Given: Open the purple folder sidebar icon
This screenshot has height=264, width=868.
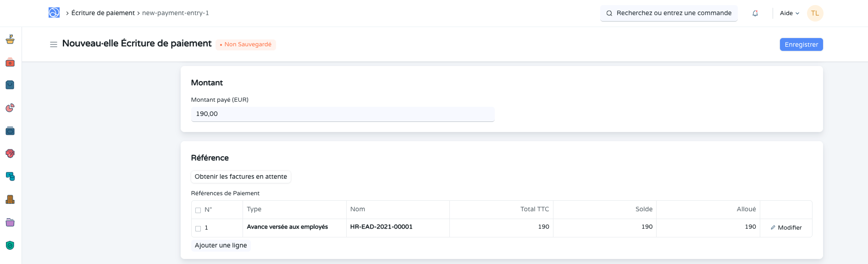Looking at the screenshot, I should coord(10,223).
